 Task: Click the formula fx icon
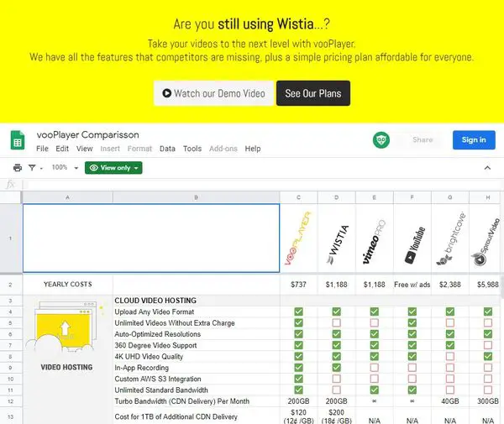[x=11, y=185]
